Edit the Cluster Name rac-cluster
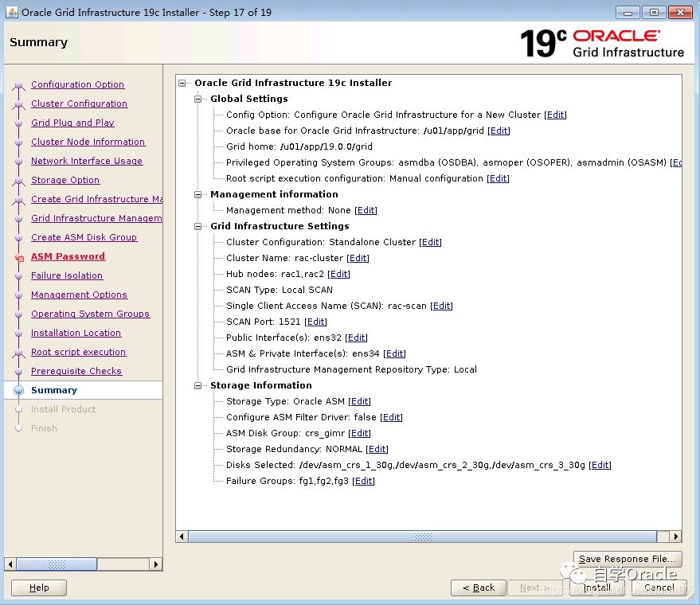The image size is (700, 605). (x=358, y=258)
